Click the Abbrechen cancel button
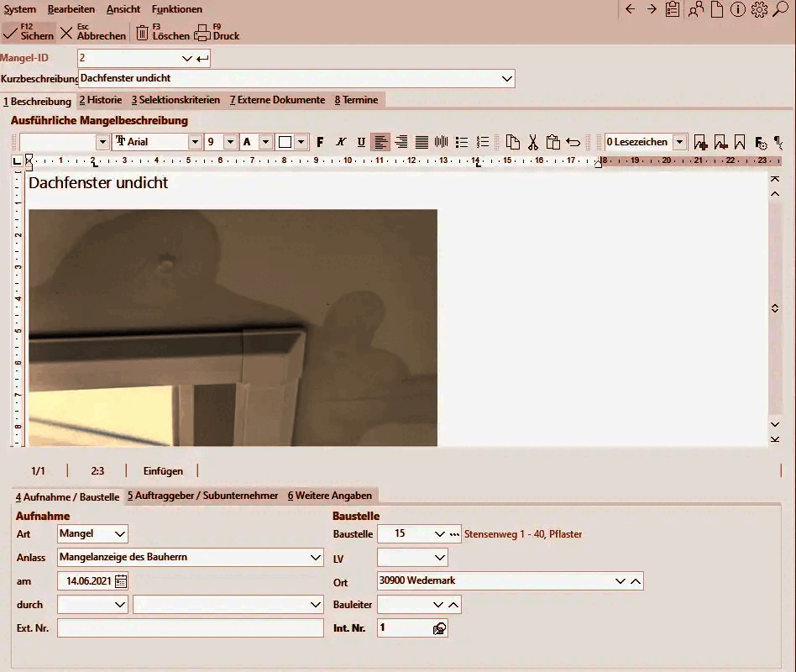This screenshot has width=796, height=672. pyautogui.click(x=92, y=32)
